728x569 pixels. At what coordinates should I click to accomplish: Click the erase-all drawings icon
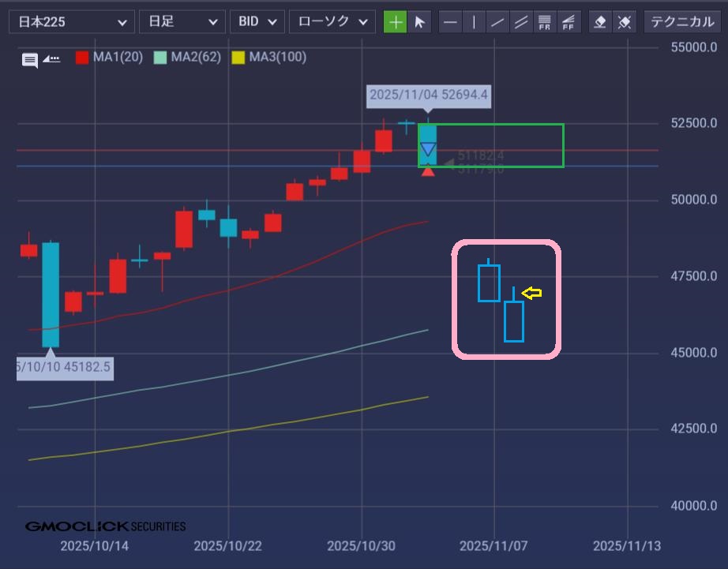624,21
